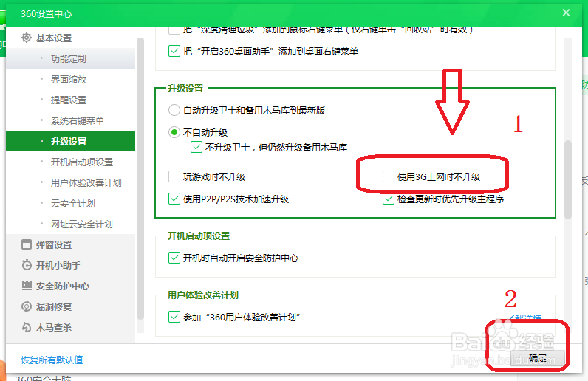588x381 pixels.
Task: Open 功能定制 settings section
Action: pos(70,58)
